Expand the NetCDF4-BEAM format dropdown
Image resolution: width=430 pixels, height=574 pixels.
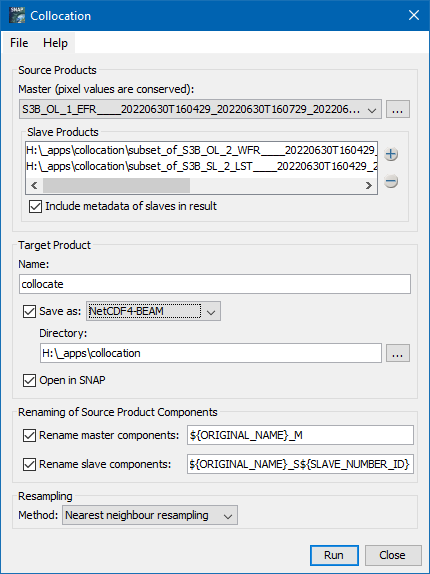click(x=153, y=312)
